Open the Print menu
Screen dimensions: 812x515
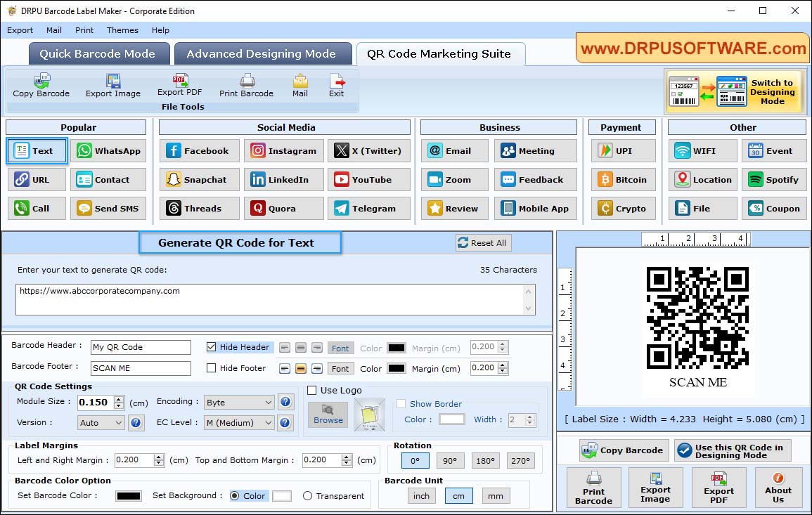click(84, 30)
